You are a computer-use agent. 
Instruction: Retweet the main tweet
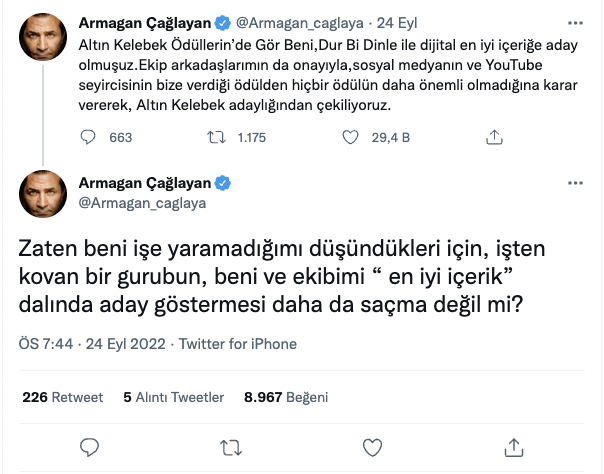click(x=230, y=446)
